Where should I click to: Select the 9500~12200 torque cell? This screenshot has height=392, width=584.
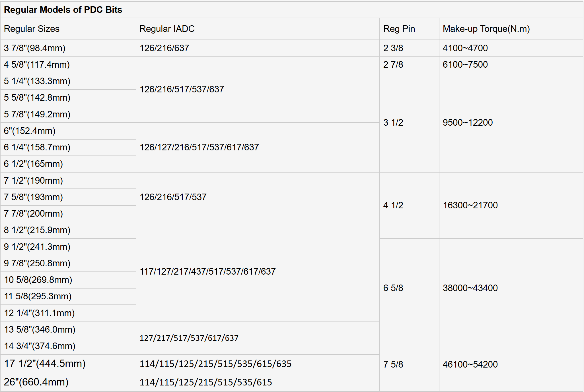tap(468, 123)
